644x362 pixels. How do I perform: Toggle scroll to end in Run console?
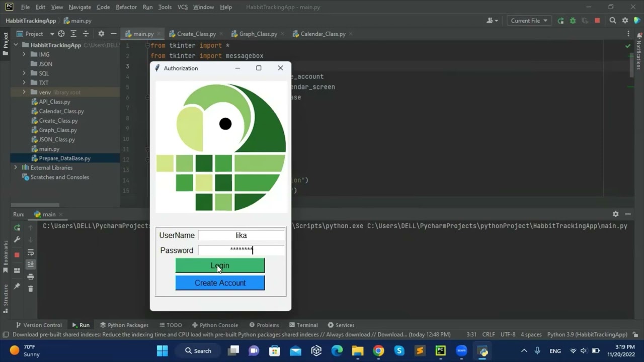[x=31, y=264]
